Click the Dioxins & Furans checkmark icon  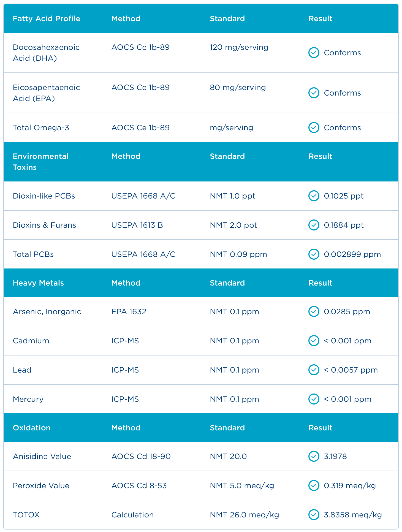coord(314,225)
